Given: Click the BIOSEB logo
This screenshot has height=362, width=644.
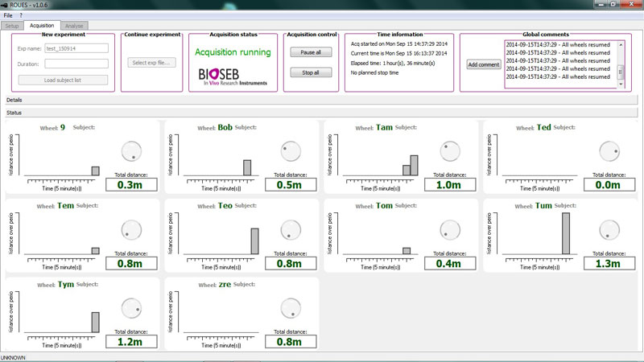Looking at the screenshot, I should click(x=233, y=76).
